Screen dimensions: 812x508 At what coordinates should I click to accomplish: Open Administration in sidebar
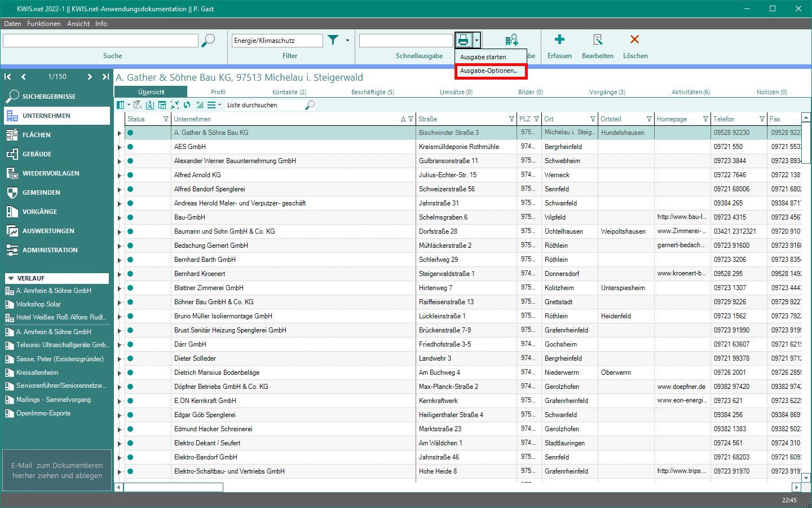[x=56, y=250]
